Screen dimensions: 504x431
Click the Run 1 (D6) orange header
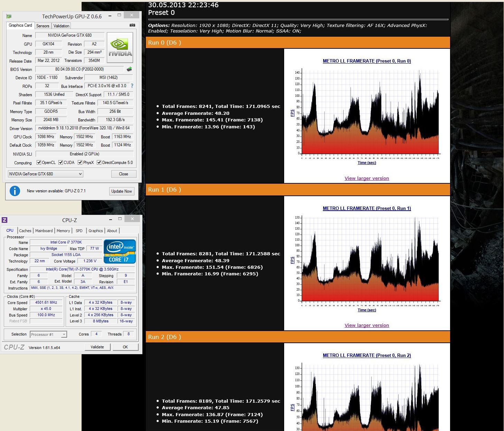(x=298, y=190)
